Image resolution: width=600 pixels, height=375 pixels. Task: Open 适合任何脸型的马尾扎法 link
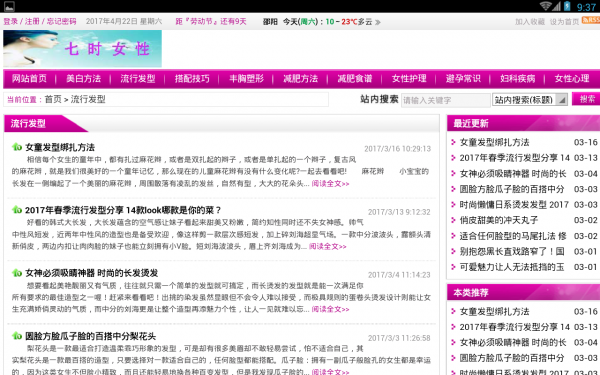[513, 236]
